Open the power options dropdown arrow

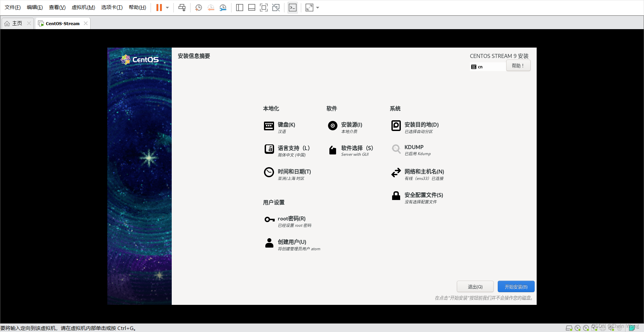click(167, 7)
